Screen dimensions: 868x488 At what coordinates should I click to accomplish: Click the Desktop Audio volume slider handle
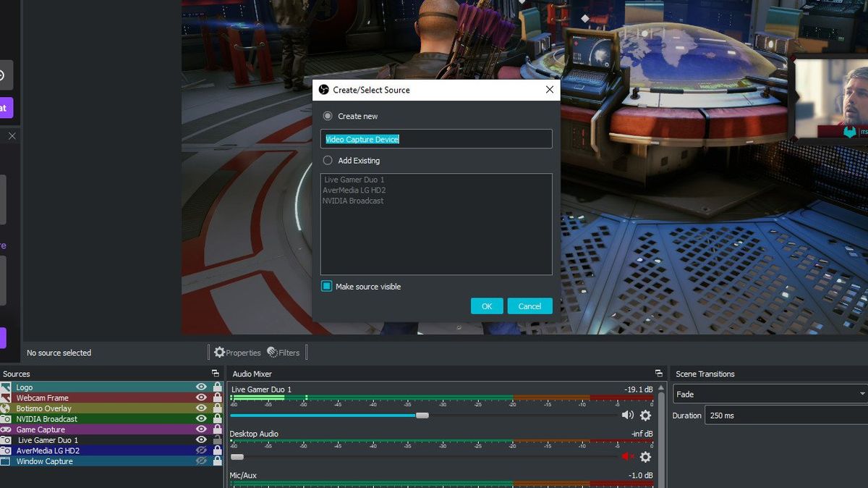tap(237, 457)
